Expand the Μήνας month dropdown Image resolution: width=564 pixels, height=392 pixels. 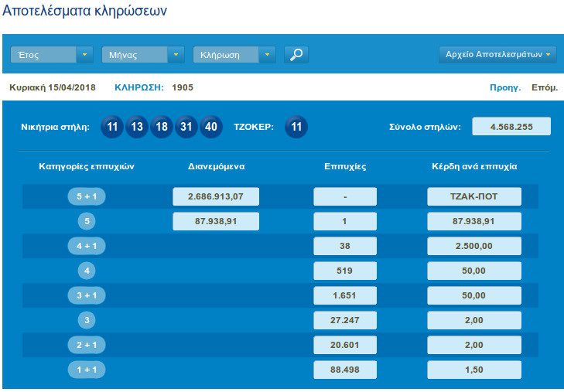point(143,55)
